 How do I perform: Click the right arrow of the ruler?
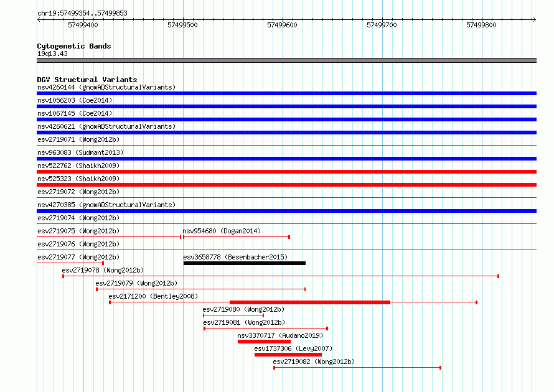(x=534, y=20)
